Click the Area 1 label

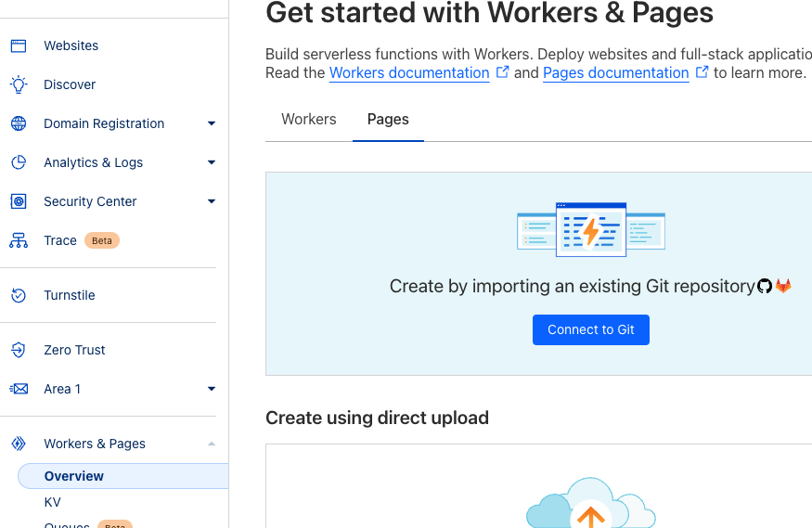62,389
